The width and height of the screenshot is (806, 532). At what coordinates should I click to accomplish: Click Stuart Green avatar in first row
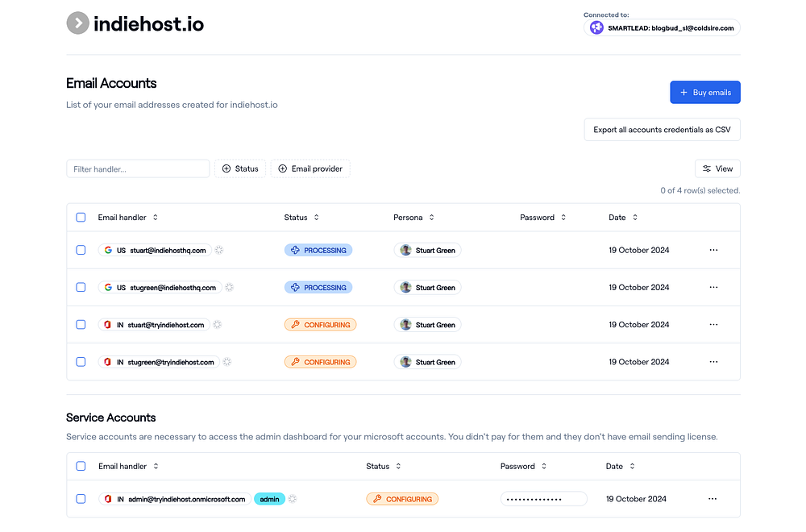405,251
